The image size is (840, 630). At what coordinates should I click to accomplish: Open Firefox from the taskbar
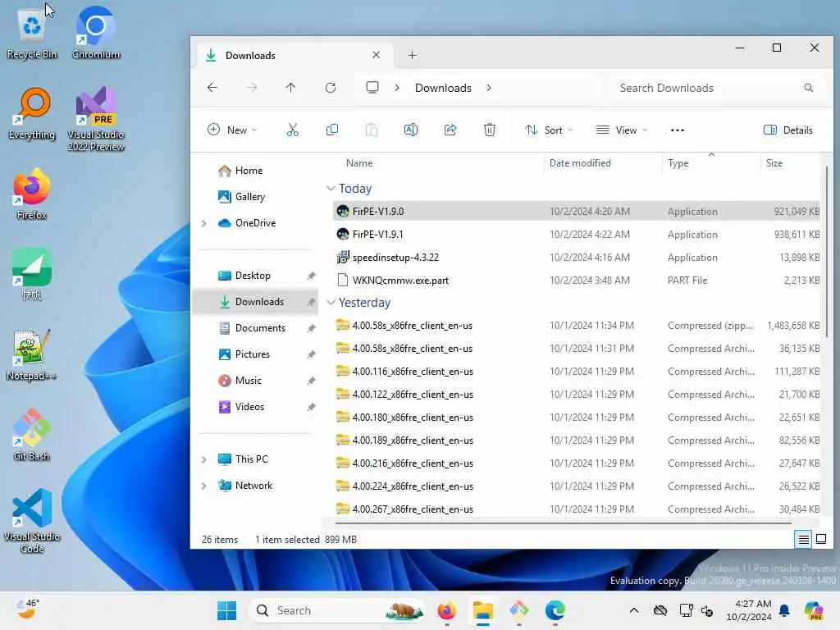tap(447, 610)
